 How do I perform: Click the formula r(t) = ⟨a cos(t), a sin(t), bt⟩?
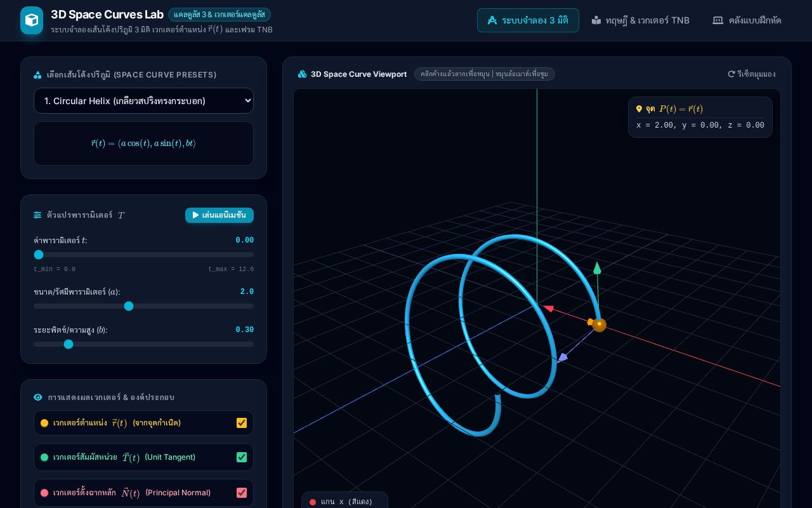pyautogui.click(x=143, y=144)
